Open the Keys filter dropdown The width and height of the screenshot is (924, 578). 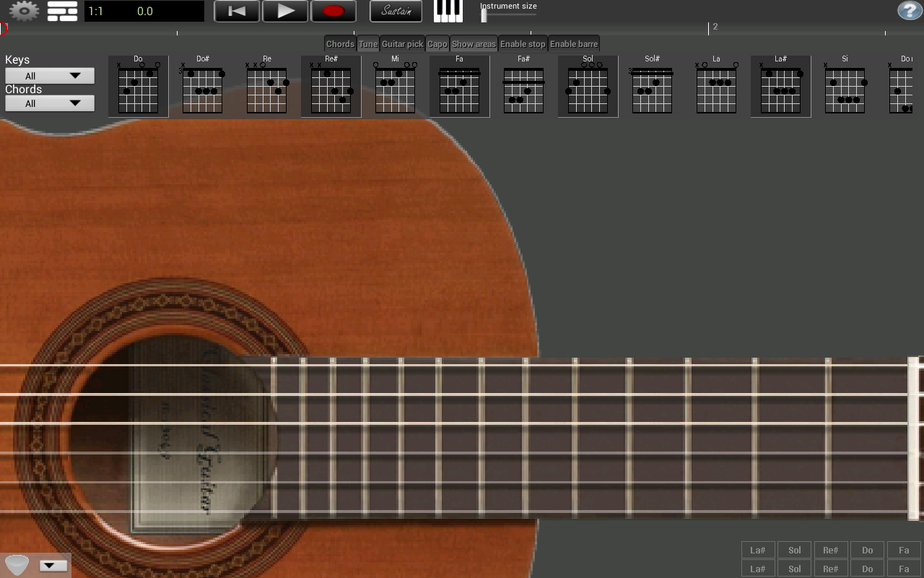[49, 75]
